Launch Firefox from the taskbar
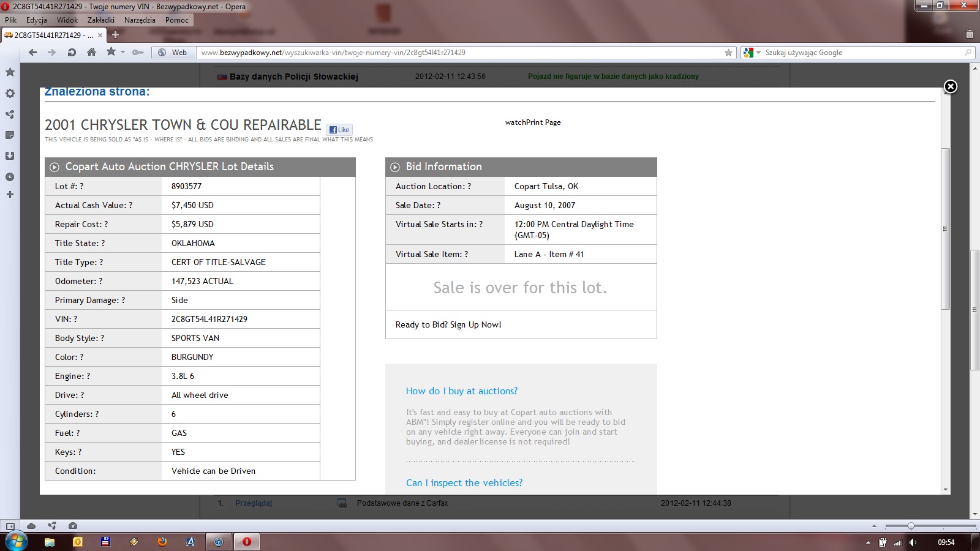The image size is (980, 551). coord(162,542)
